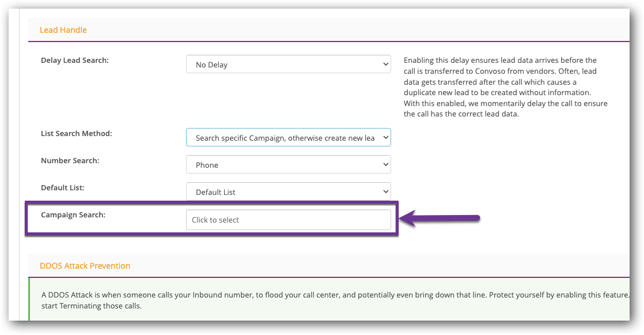Open the Number Search dropdown
The height and width of the screenshot is (335, 644).
point(288,164)
